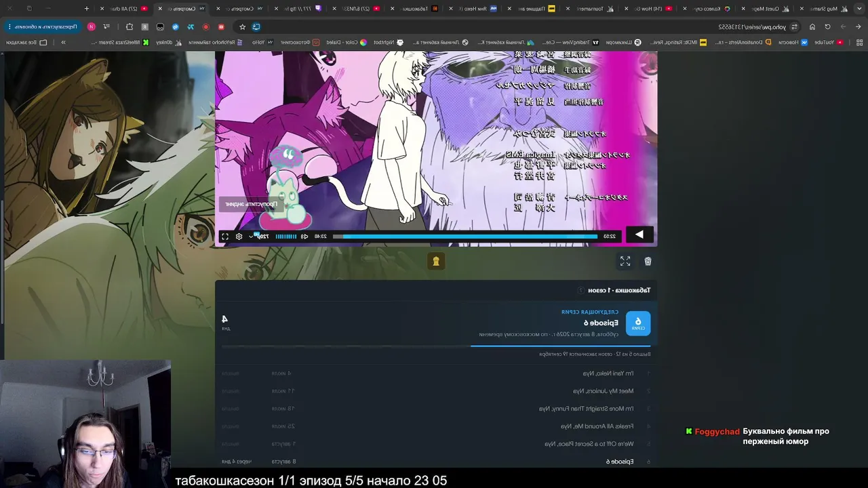Click the 'Пропустить эндинг' skip button

point(252,204)
